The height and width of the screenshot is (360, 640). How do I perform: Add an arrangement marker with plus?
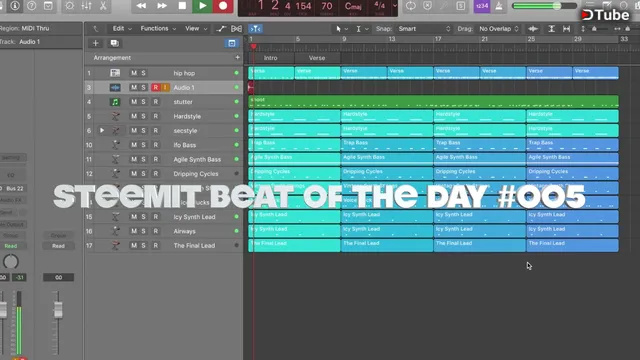pyautogui.click(x=237, y=58)
